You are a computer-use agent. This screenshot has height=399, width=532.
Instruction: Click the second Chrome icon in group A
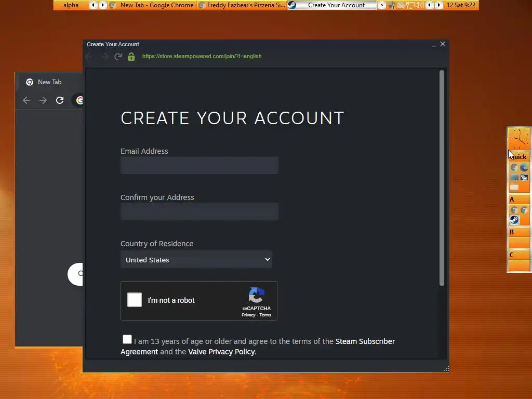pyautogui.click(x=524, y=210)
